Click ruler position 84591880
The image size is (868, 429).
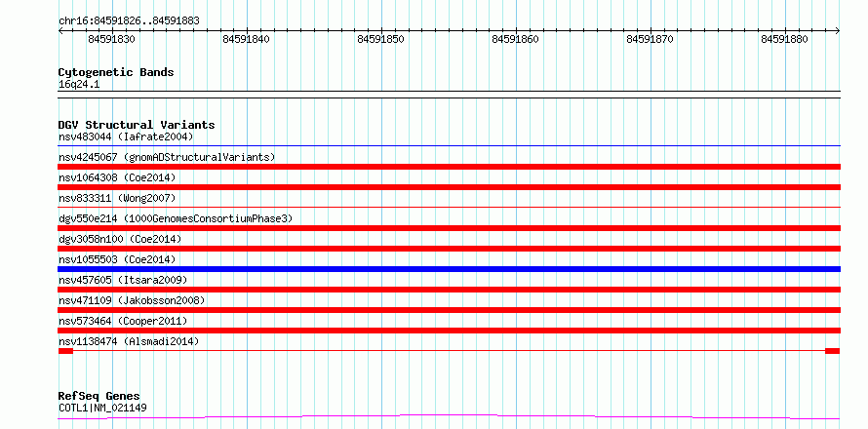[x=784, y=39]
